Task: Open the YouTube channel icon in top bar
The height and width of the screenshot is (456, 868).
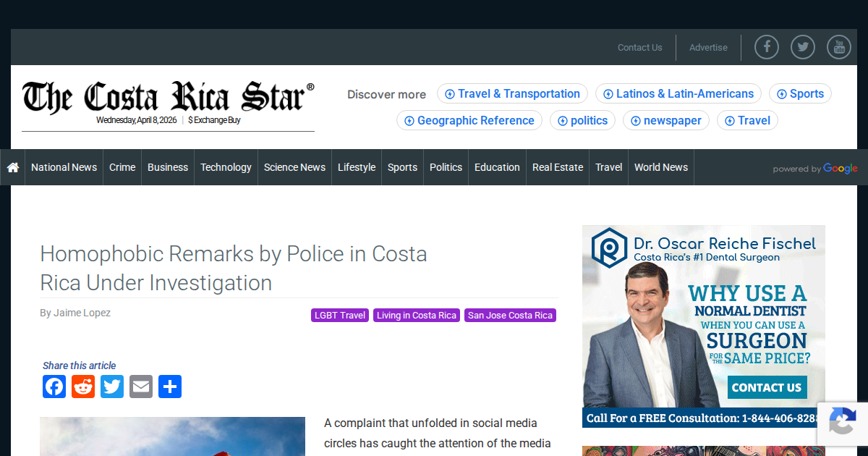Action: pos(839,47)
